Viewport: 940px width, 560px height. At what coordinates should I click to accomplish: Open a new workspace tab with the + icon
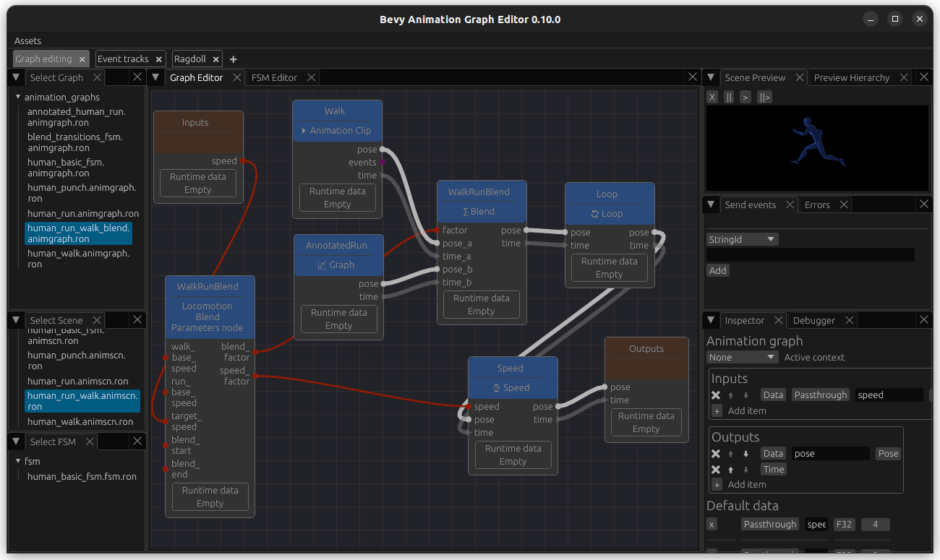tap(233, 59)
